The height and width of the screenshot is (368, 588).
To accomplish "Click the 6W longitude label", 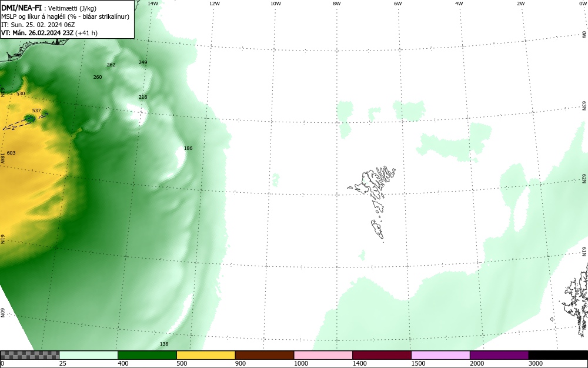I will click(398, 4).
